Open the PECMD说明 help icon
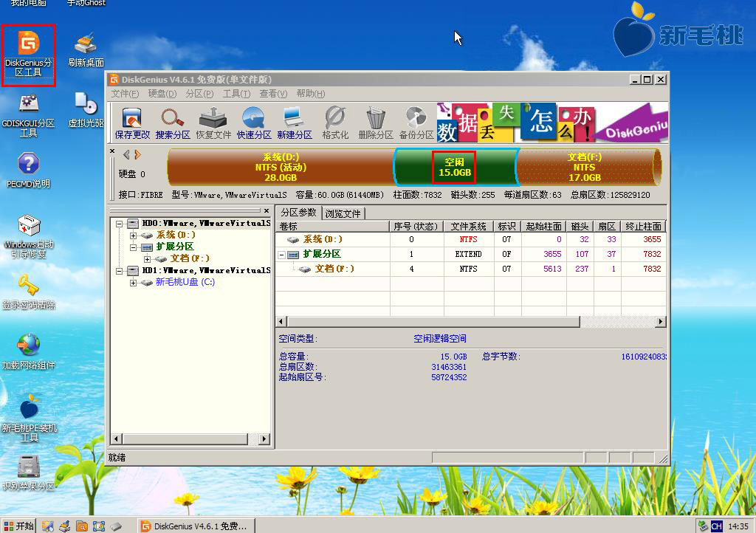756x533 pixels. [29, 171]
